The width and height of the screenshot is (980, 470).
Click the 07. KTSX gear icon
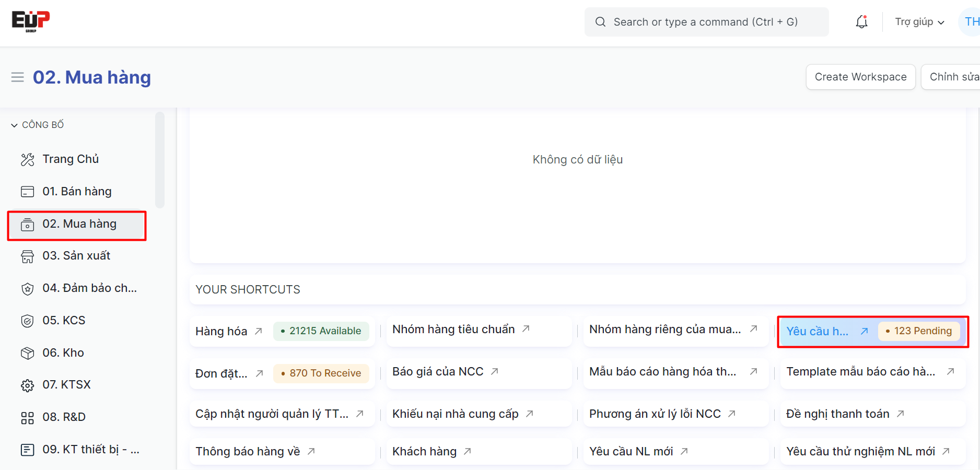coord(28,385)
